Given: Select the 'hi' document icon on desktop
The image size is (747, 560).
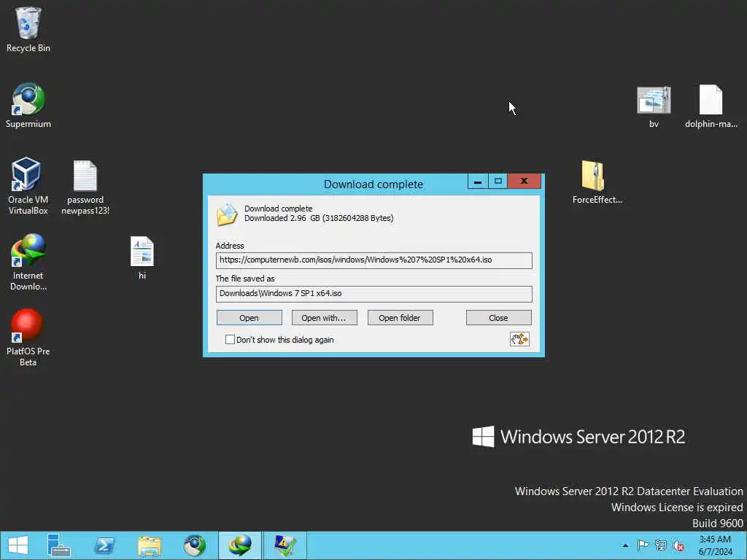Looking at the screenshot, I should [x=142, y=257].
